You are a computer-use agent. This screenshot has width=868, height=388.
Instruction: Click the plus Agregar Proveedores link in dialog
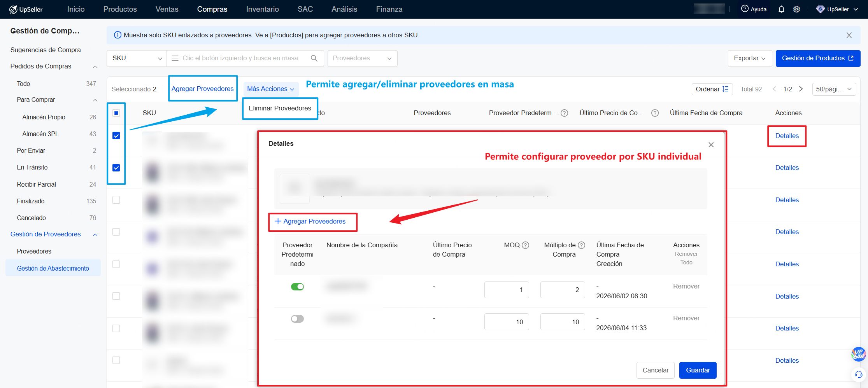click(310, 221)
